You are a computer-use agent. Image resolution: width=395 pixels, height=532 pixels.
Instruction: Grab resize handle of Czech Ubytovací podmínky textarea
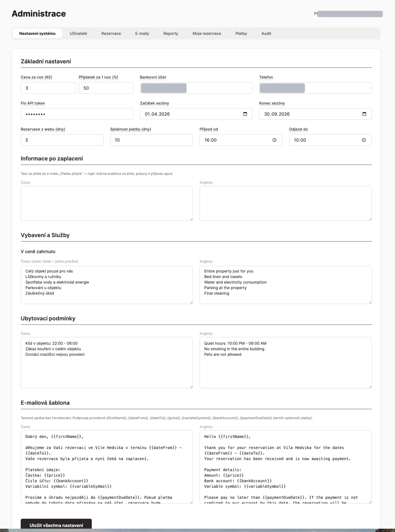[x=191, y=387]
